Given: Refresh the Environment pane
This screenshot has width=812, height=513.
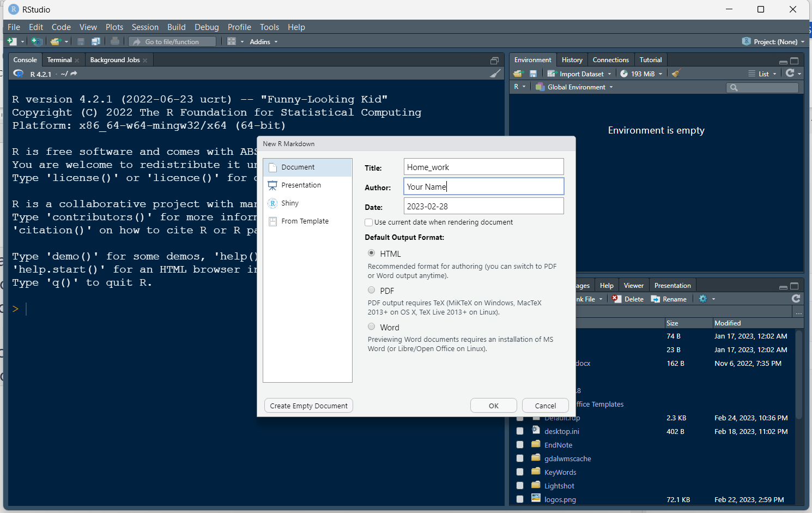Looking at the screenshot, I should click(x=790, y=73).
